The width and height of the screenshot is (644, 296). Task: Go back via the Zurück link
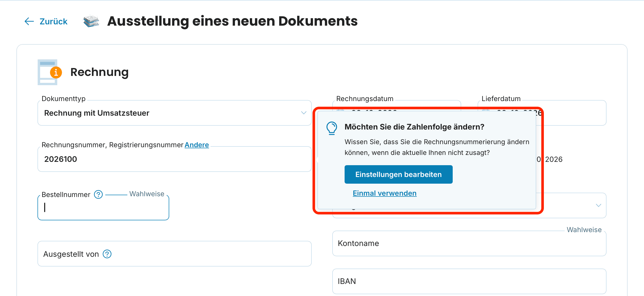point(53,21)
